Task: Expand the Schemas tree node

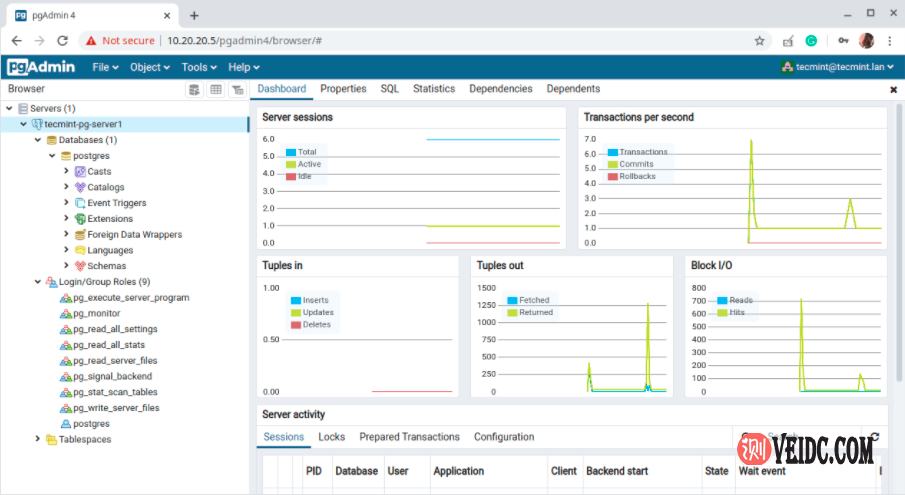Action: 66,266
